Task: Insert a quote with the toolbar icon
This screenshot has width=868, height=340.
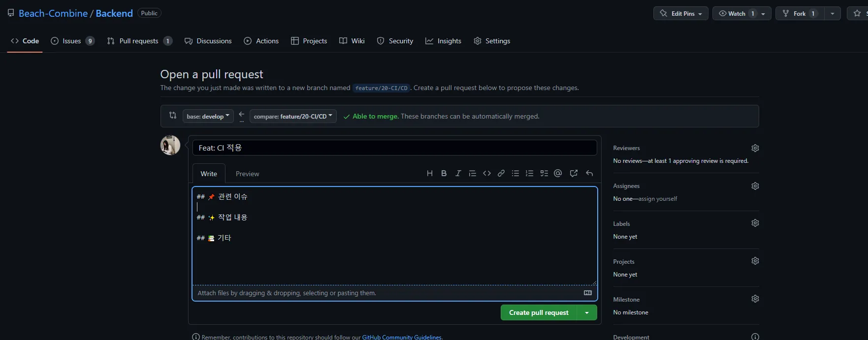Action: (x=472, y=173)
